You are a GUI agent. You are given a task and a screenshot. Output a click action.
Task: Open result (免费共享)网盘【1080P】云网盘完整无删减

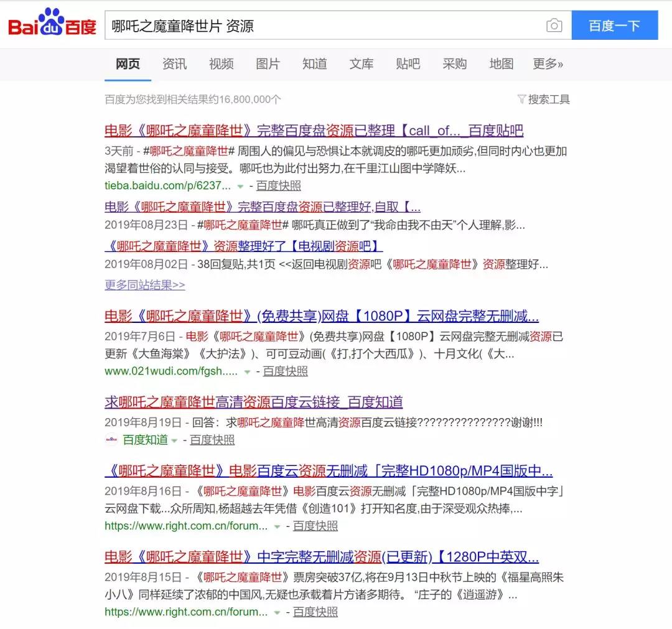click(322, 316)
